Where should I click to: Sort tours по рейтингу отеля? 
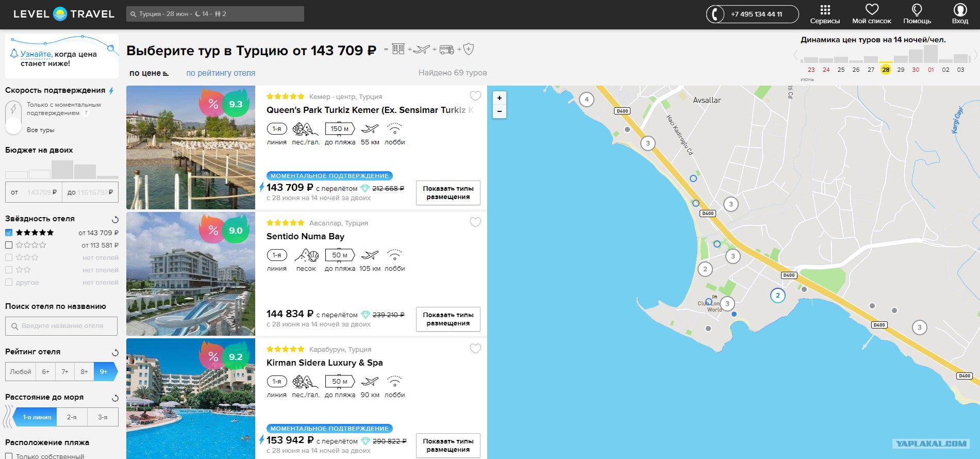[x=221, y=73]
